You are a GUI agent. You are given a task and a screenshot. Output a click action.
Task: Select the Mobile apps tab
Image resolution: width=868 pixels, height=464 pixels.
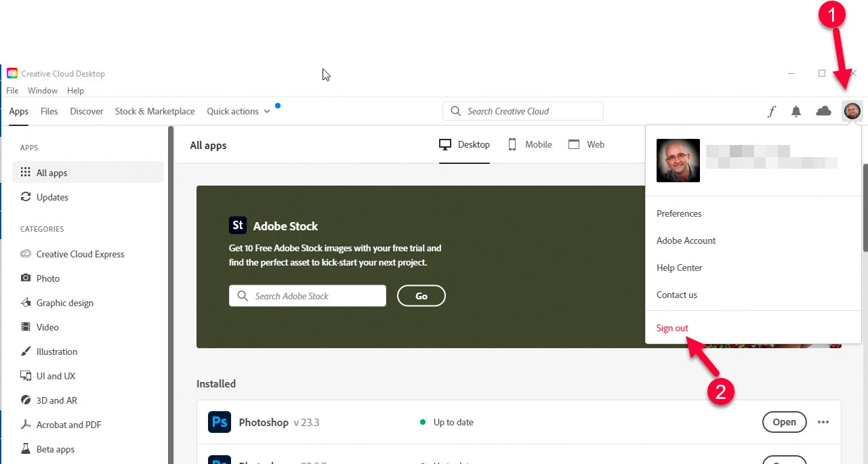(530, 144)
